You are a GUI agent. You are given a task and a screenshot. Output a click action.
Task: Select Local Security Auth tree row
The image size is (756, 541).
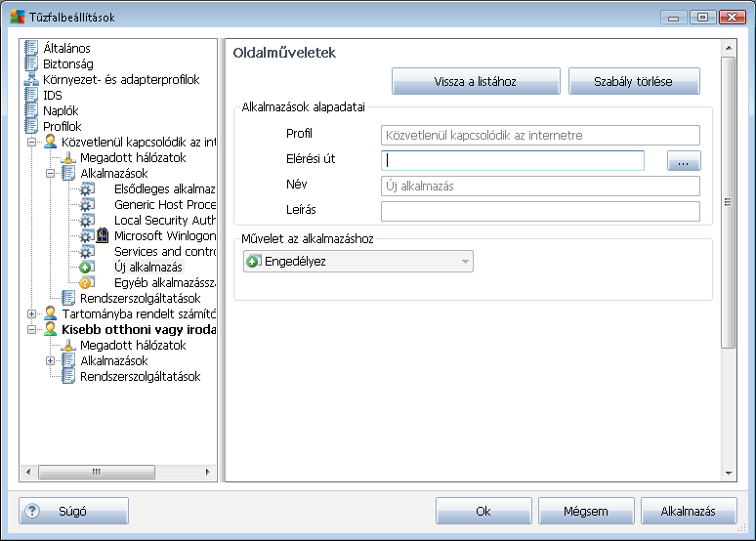point(164,221)
